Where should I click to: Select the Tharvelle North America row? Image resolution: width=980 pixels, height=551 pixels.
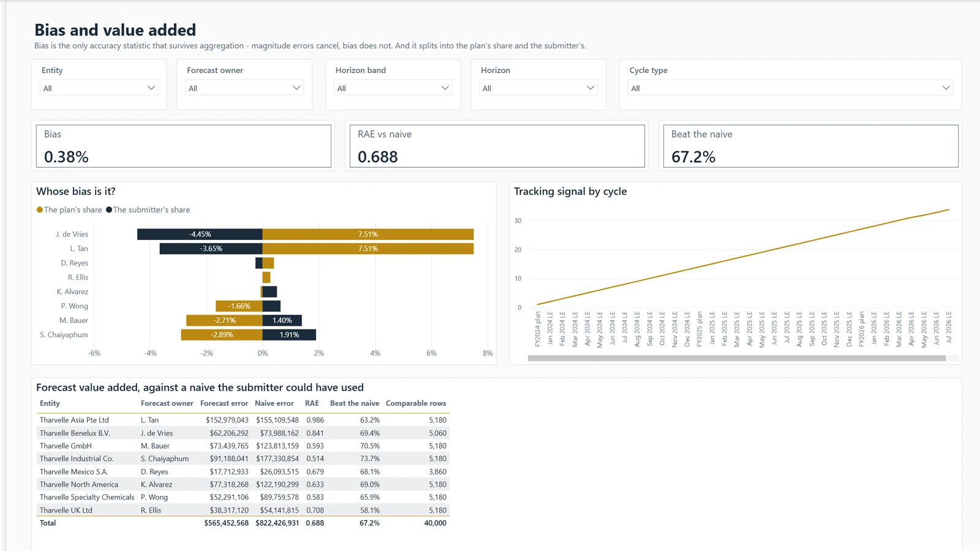pos(243,484)
